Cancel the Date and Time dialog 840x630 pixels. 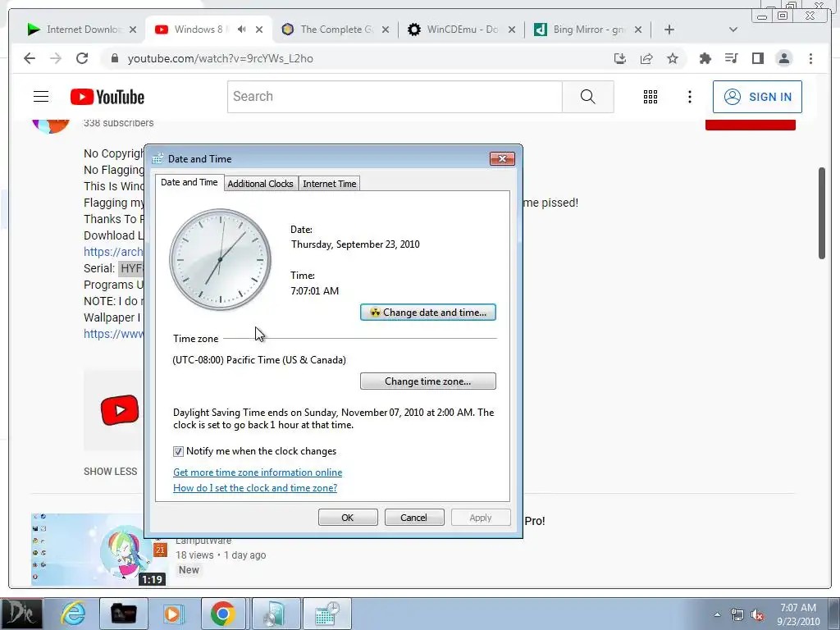pos(414,518)
